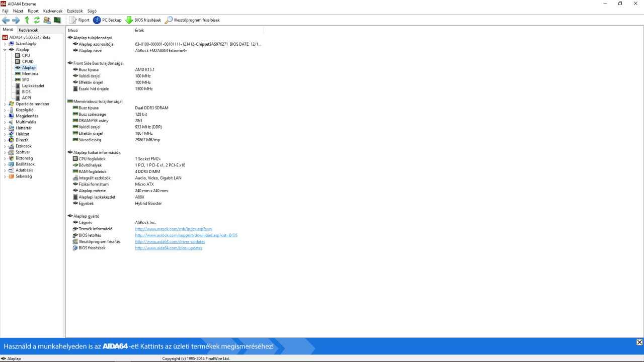Click the Beállítások tree icon

coord(11,164)
